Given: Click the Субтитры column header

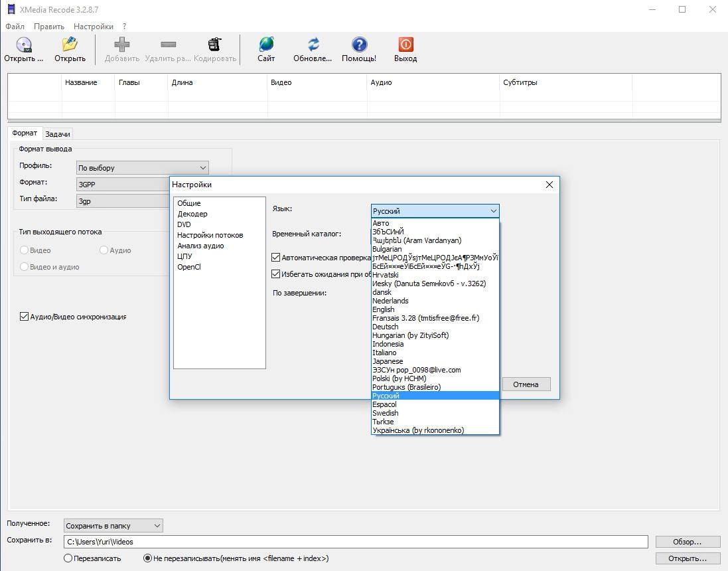Looking at the screenshot, I should pyautogui.click(x=566, y=82).
